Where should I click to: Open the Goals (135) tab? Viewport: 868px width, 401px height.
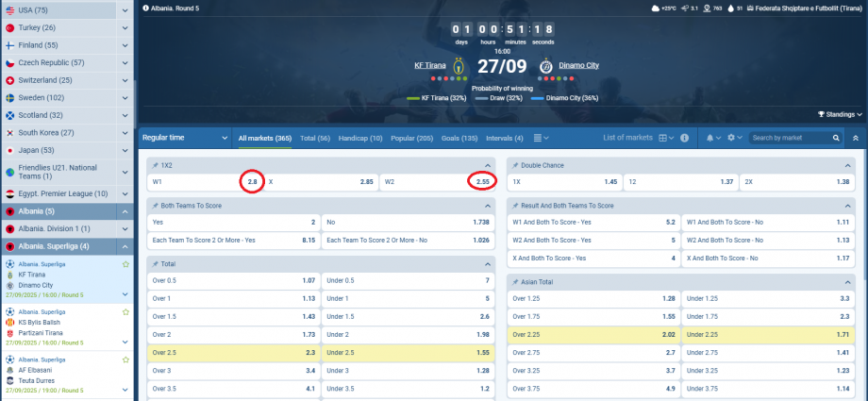[459, 138]
